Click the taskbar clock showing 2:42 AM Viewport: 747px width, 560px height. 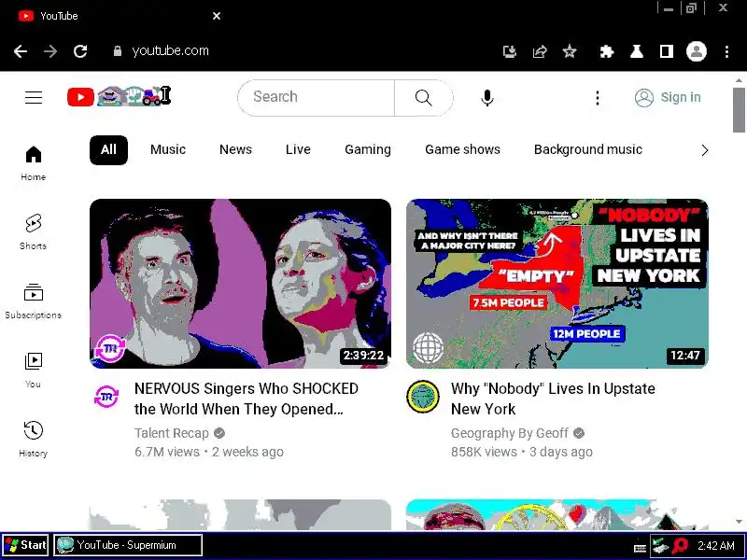pyautogui.click(x=716, y=546)
